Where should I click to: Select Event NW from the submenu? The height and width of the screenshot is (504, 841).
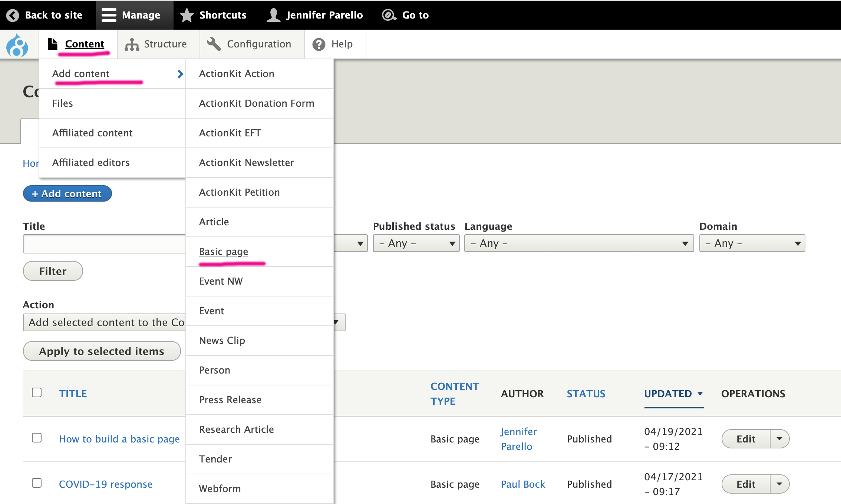click(x=259, y=281)
